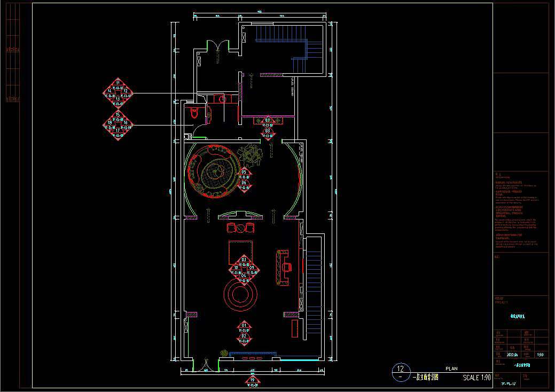Select the double door at top
This screenshot has width=555, height=392.
point(218,46)
